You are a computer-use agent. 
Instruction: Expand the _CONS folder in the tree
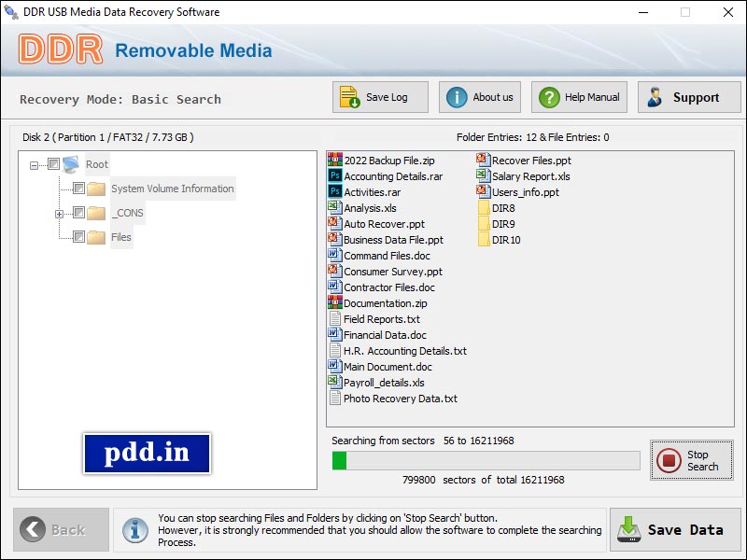pyautogui.click(x=58, y=213)
